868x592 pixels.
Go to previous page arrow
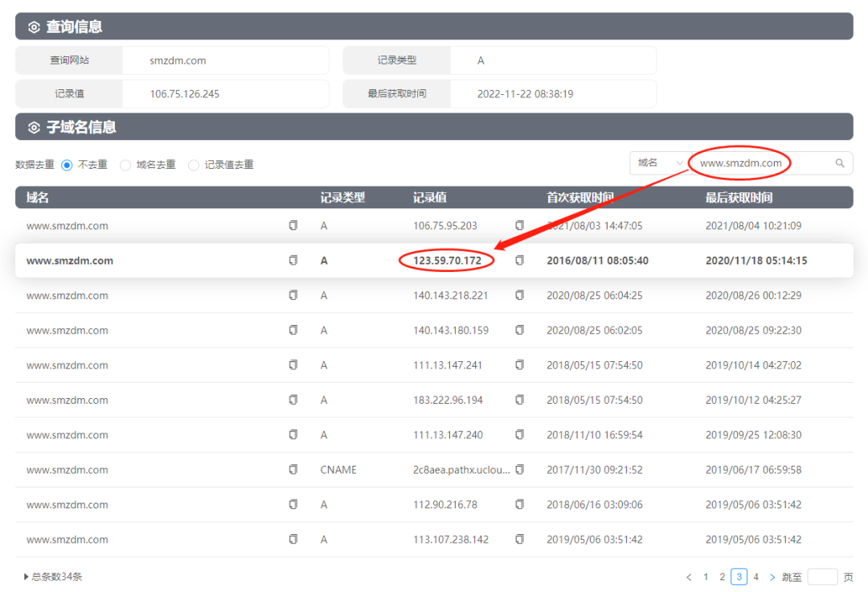pyautogui.click(x=689, y=577)
